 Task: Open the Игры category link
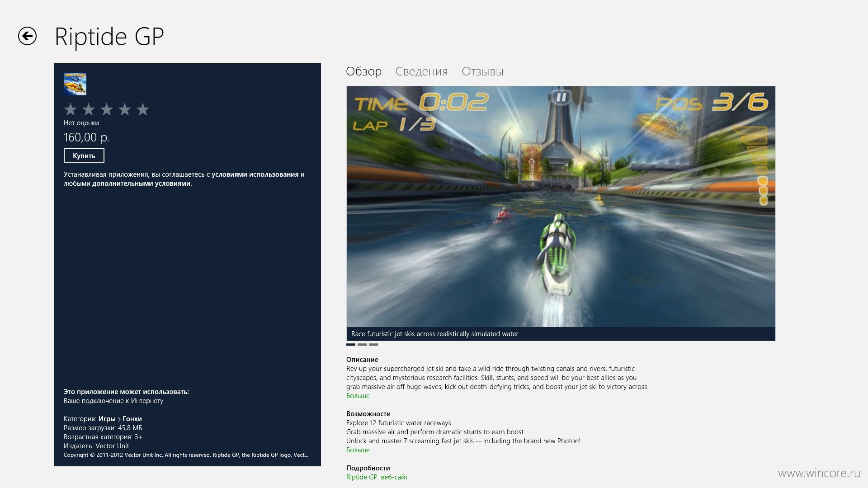click(107, 419)
